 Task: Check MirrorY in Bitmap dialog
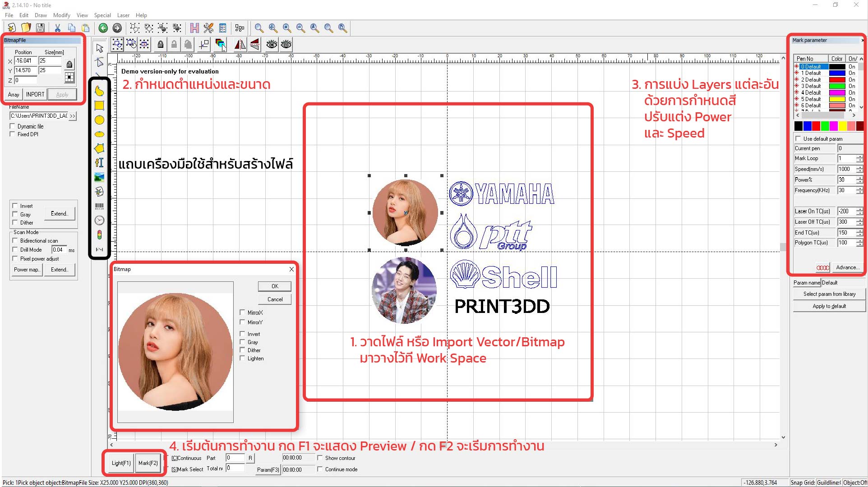pyautogui.click(x=243, y=322)
